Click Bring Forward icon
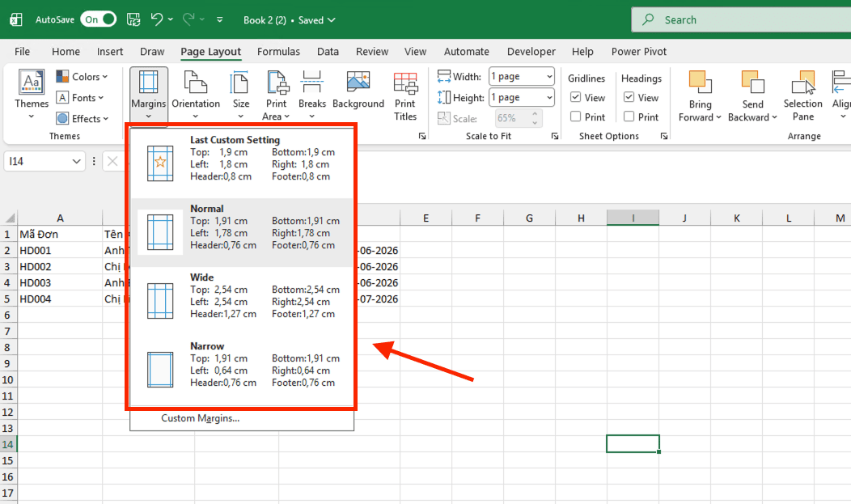851x504 pixels. click(x=700, y=82)
